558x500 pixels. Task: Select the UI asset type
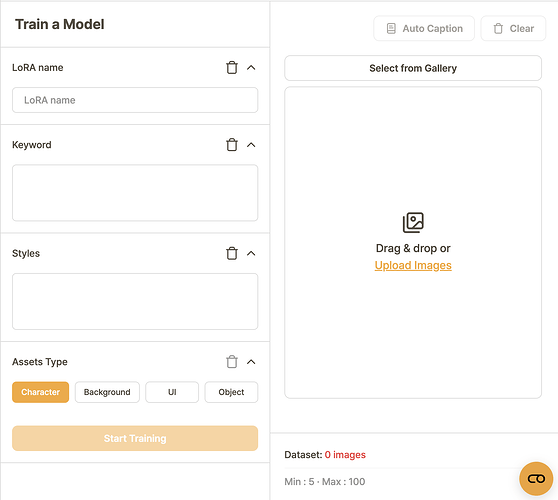(172, 392)
